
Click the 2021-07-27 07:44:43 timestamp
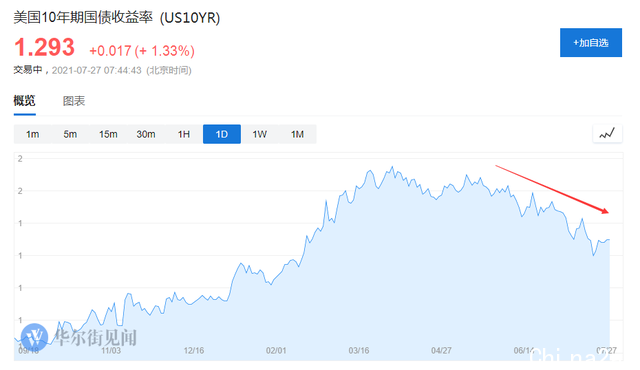pyautogui.click(x=97, y=71)
